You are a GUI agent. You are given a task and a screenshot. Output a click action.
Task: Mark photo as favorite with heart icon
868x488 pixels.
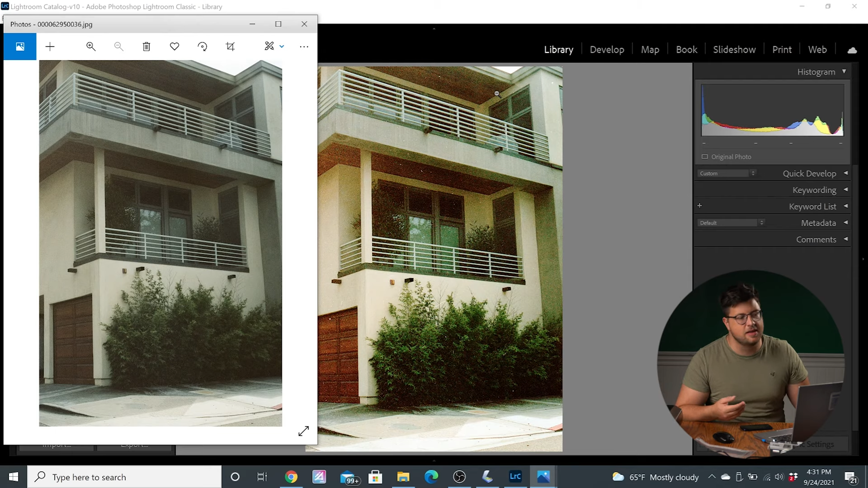click(175, 47)
